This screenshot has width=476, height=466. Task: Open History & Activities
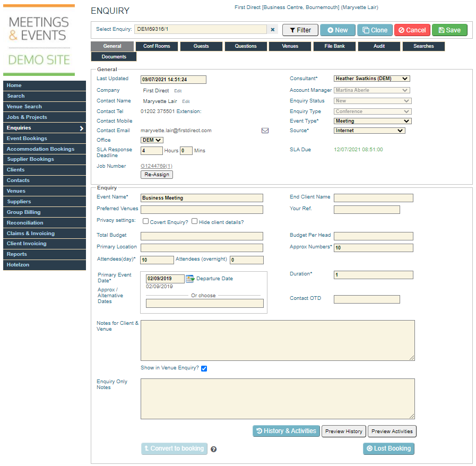[x=286, y=431]
